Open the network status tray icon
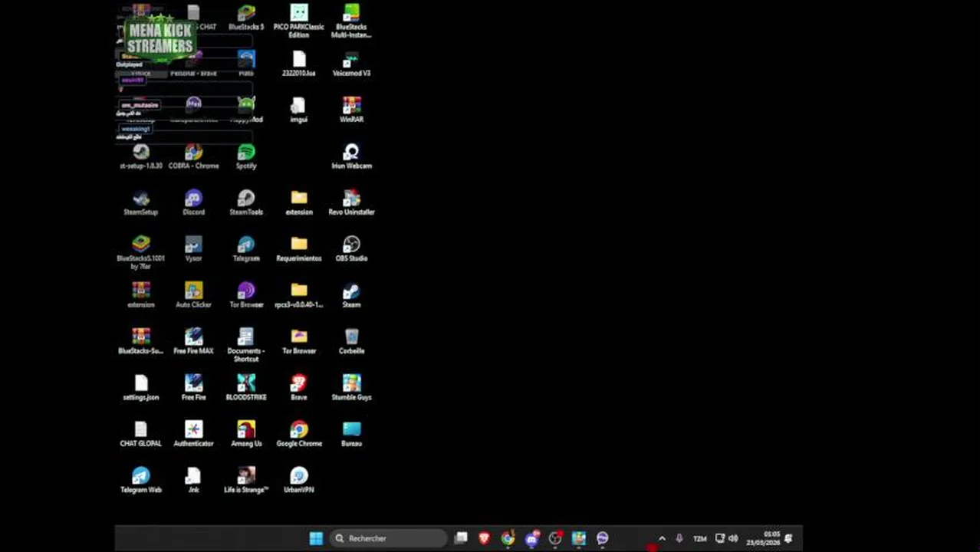 pos(720,538)
